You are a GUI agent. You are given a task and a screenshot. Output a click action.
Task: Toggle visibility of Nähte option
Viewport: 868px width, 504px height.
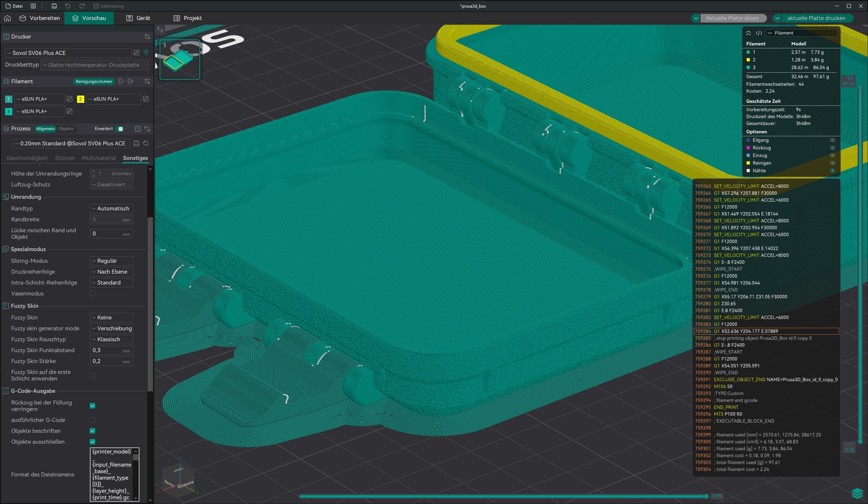pos(832,171)
